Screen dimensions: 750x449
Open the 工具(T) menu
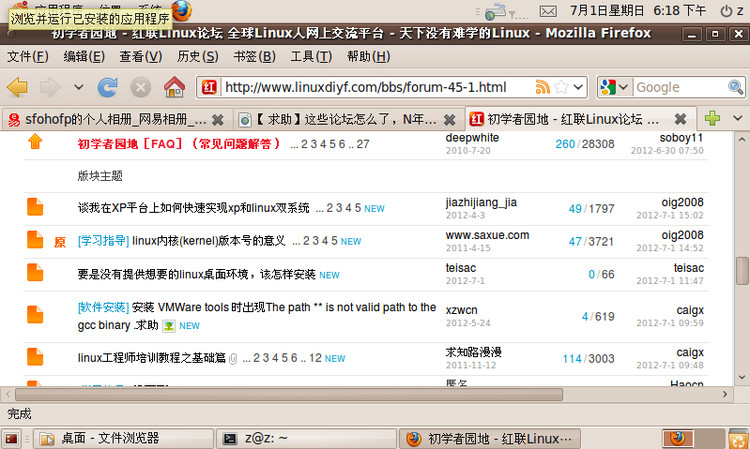(x=311, y=56)
